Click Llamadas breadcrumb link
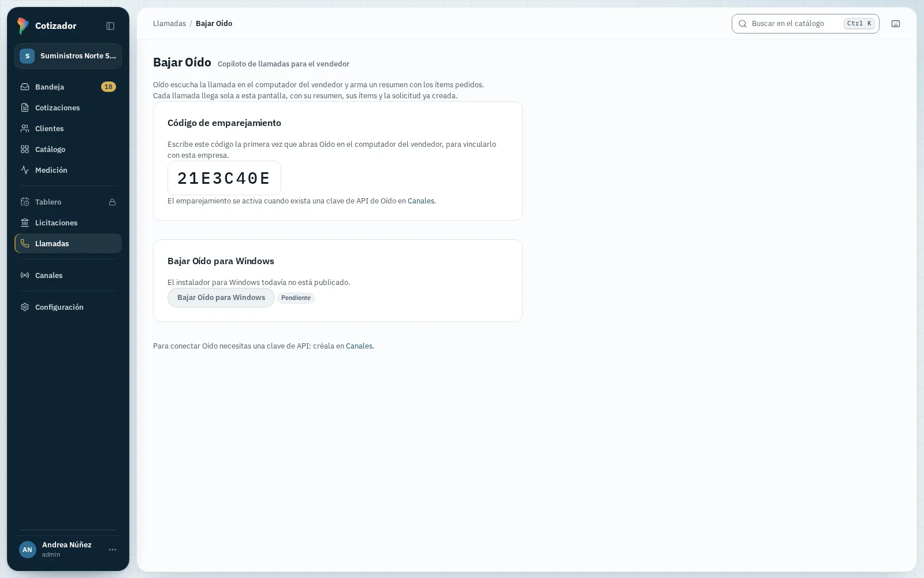924x578 pixels. click(x=169, y=24)
